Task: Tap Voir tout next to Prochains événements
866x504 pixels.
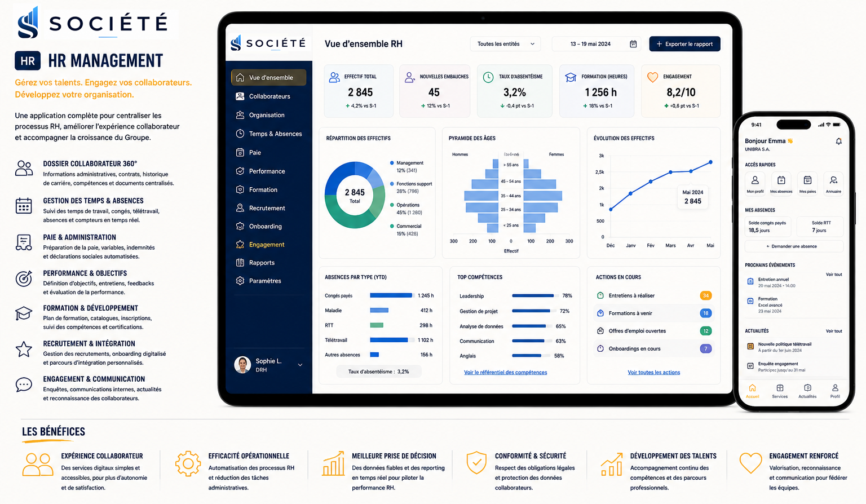Action: (x=834, y=275)
